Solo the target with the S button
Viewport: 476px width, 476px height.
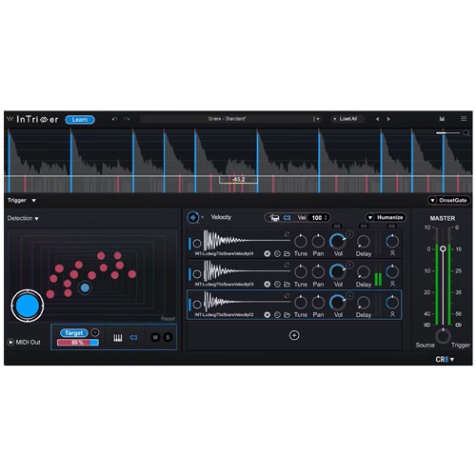[x=168, y=337]
